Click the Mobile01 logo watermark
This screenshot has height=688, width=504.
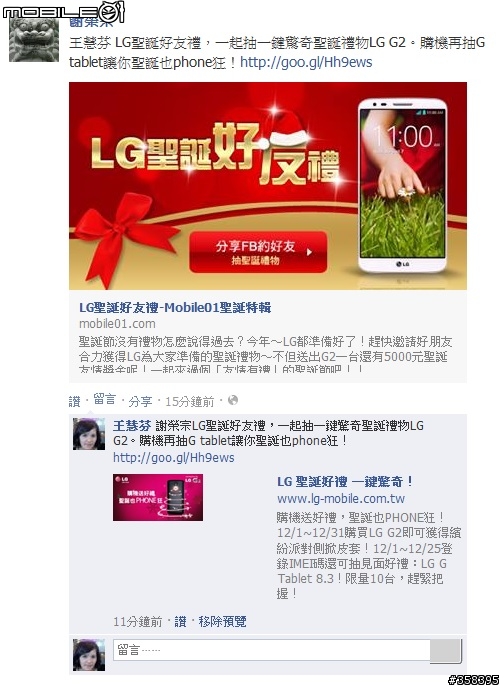[x=64, y=11]
